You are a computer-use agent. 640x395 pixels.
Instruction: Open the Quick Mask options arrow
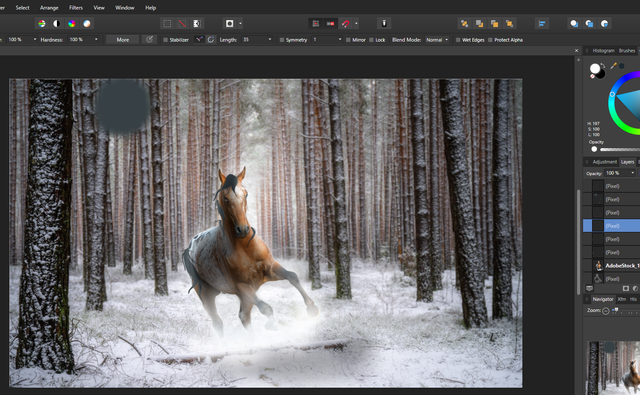click(x=240, y=24)
